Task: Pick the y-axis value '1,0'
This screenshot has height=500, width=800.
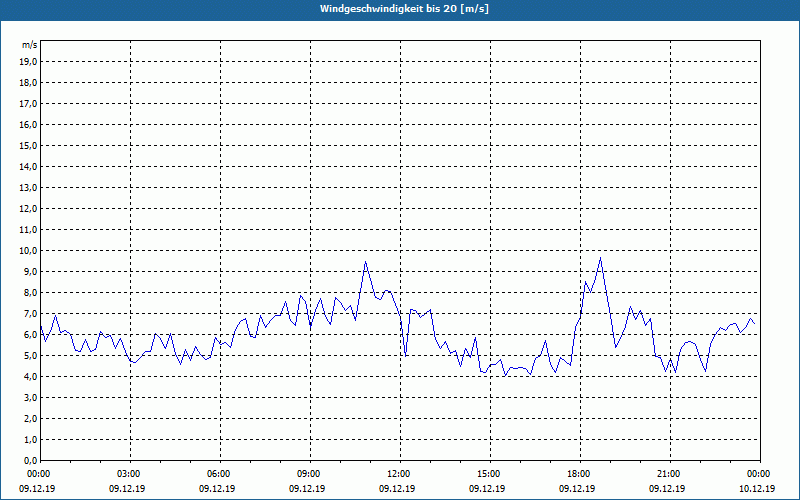Action: coord(30,439)
